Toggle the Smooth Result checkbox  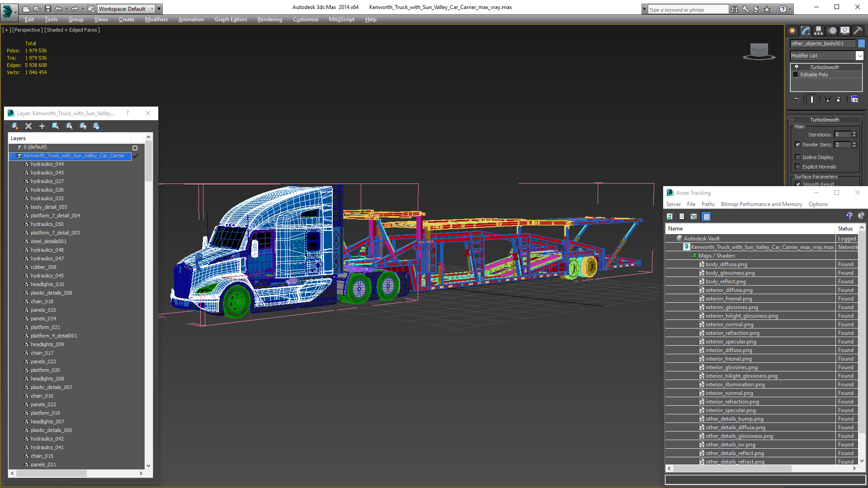(x=798, y=184)
